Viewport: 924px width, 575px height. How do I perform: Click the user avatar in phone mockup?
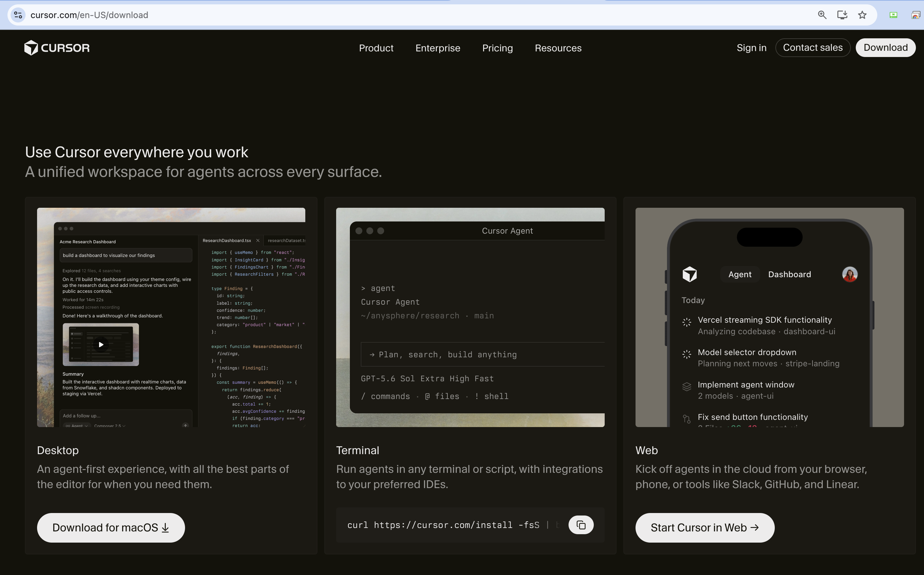click(x=850, y=274)
